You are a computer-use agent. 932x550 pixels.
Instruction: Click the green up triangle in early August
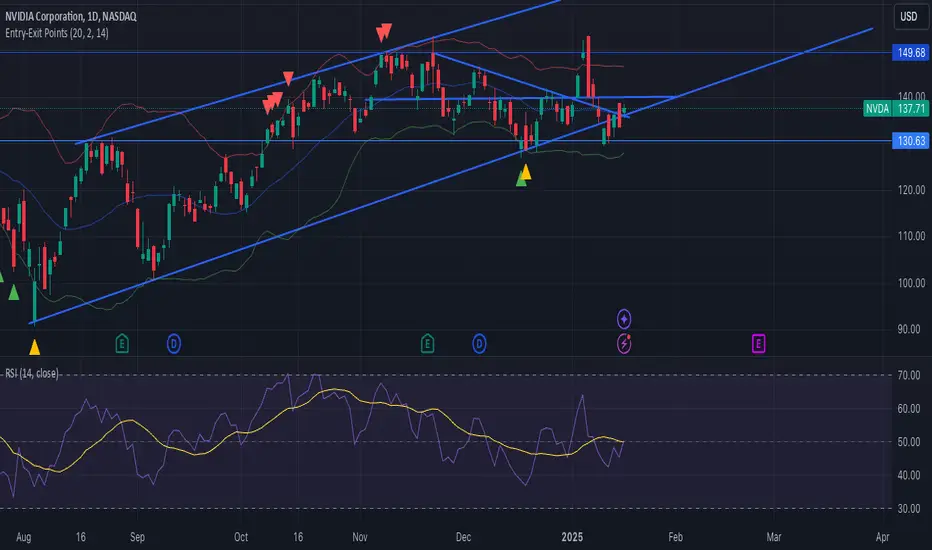click(x=13, y=292)
